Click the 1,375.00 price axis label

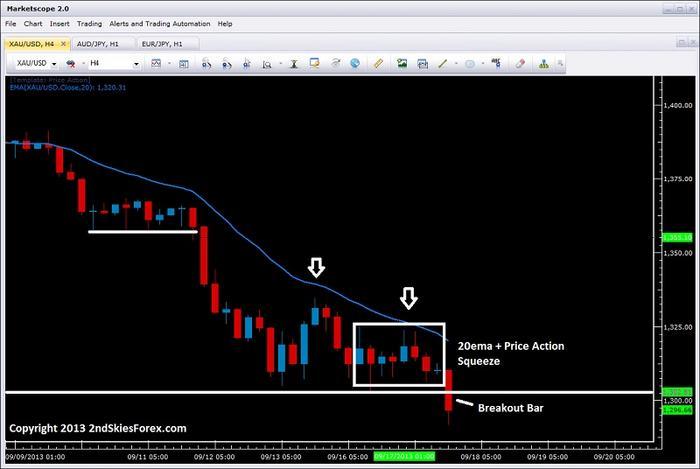pyautogui.click(x=678, y=179)
